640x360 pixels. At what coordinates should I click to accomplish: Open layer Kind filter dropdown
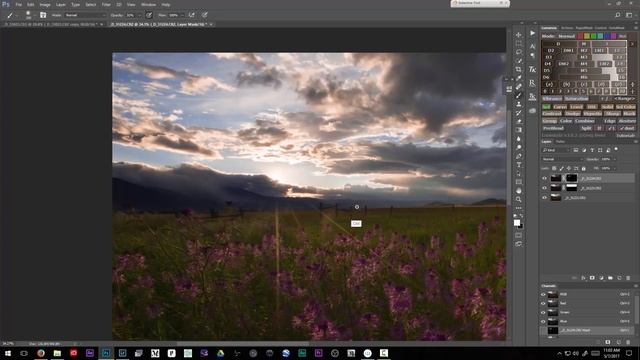[556, 150]
